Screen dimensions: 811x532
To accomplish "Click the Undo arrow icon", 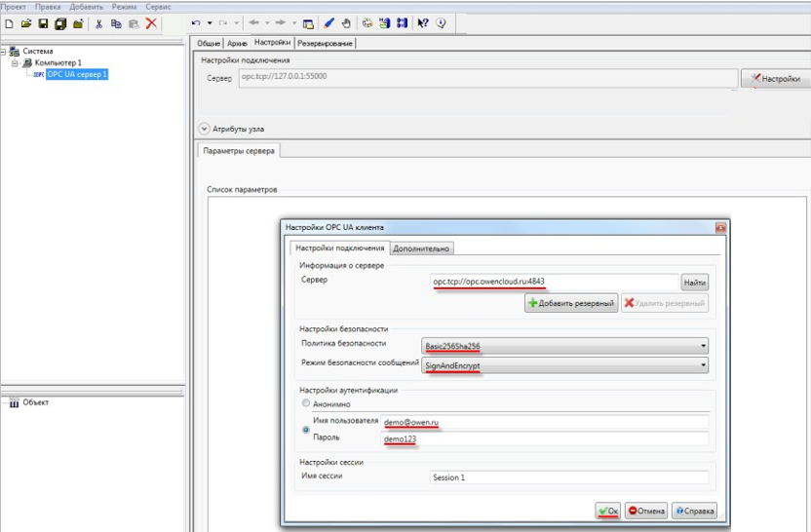I will (x=197, y=23).
